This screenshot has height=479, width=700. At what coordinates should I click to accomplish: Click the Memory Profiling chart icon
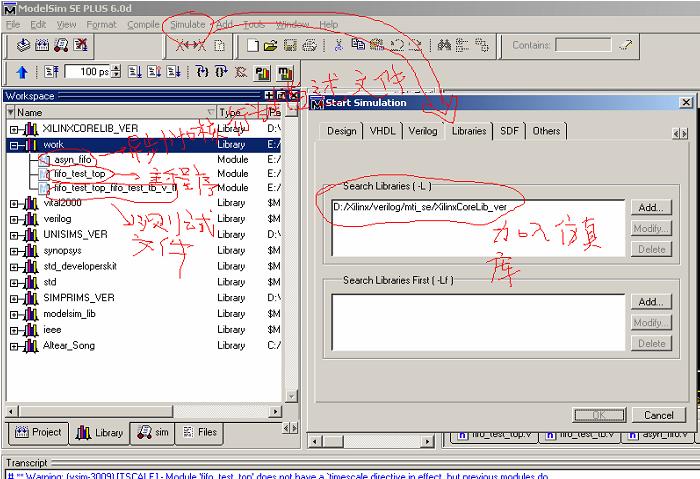click(285, 73)
